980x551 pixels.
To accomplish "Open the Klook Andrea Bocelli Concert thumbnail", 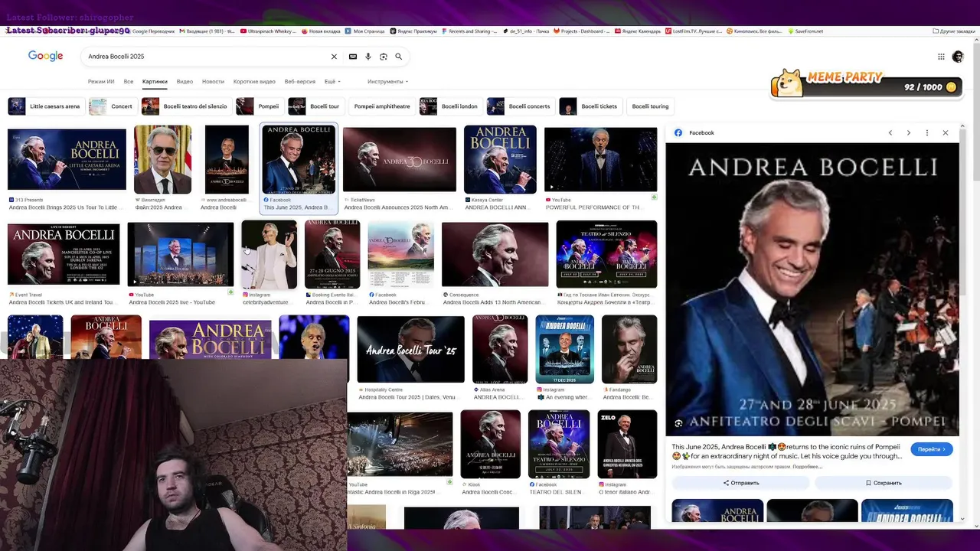I will click(490, 444).
